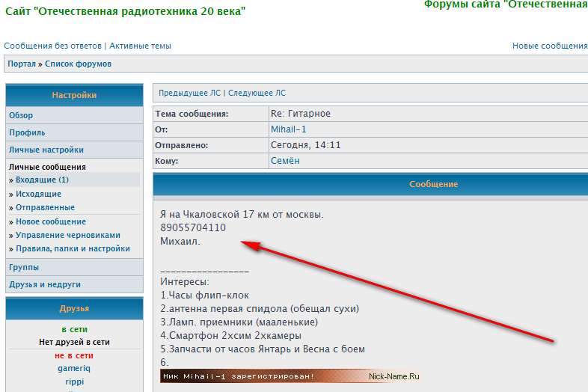Click the line "3.Ламп. приемники (мааленькие)"
Viewport: 588px width, 392px height.
(239, 322)
